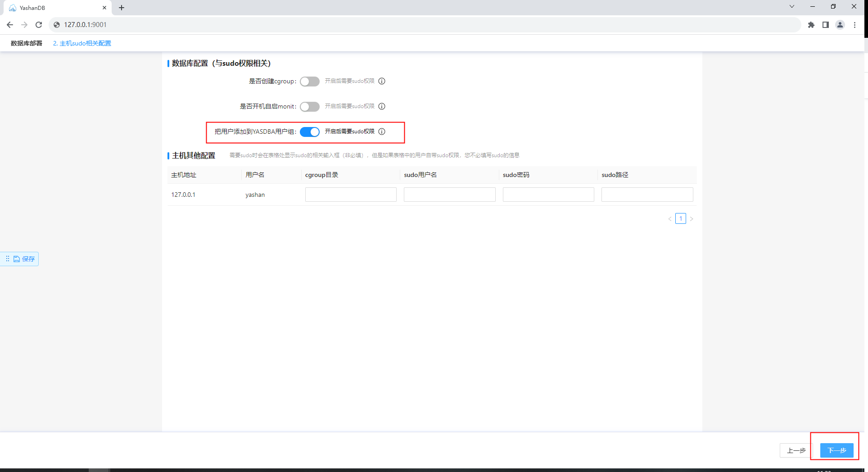Minimize the browser window
Image resolution: width=868 pixels, height=472 pixels.
click(813, 6)
